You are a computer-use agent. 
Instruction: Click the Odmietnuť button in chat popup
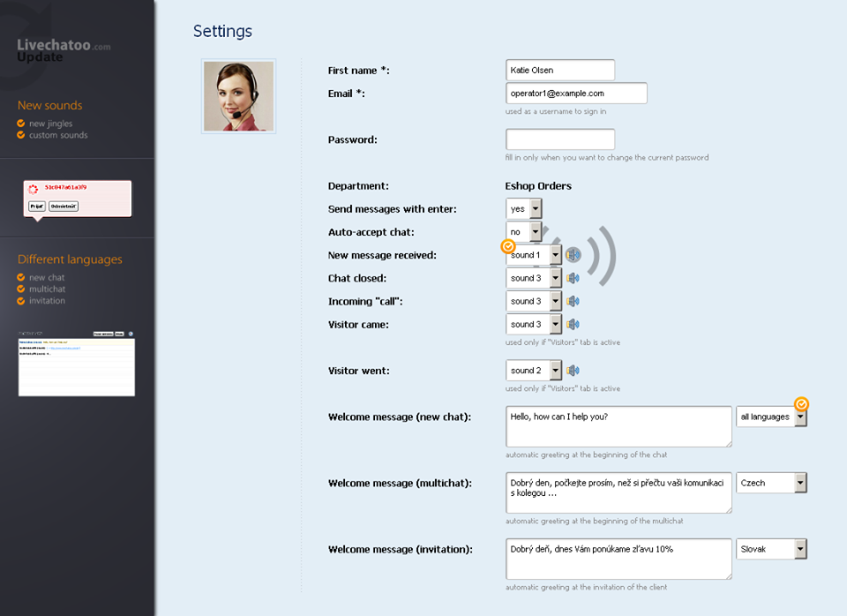[x=64, y=206]
